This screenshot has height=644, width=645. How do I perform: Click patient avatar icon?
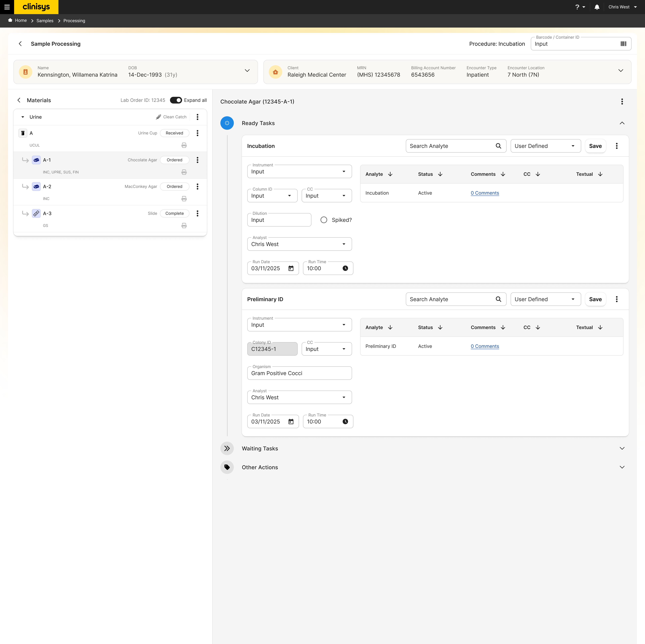pos(25,72)
